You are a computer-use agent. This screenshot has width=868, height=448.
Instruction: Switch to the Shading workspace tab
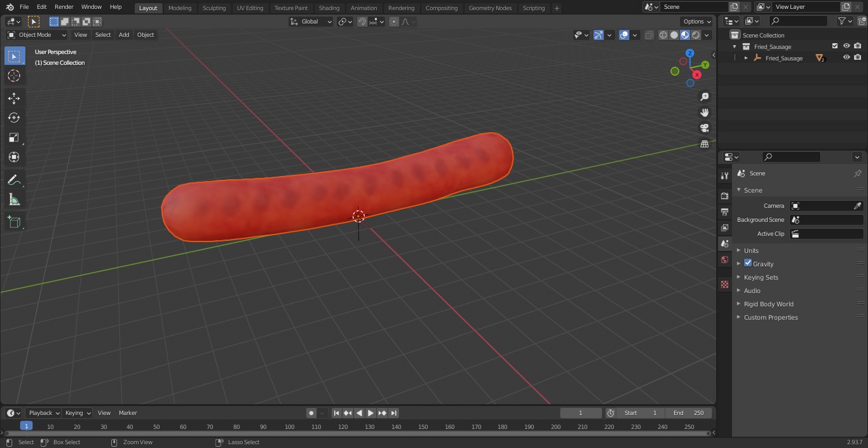(x=329, y=8)
